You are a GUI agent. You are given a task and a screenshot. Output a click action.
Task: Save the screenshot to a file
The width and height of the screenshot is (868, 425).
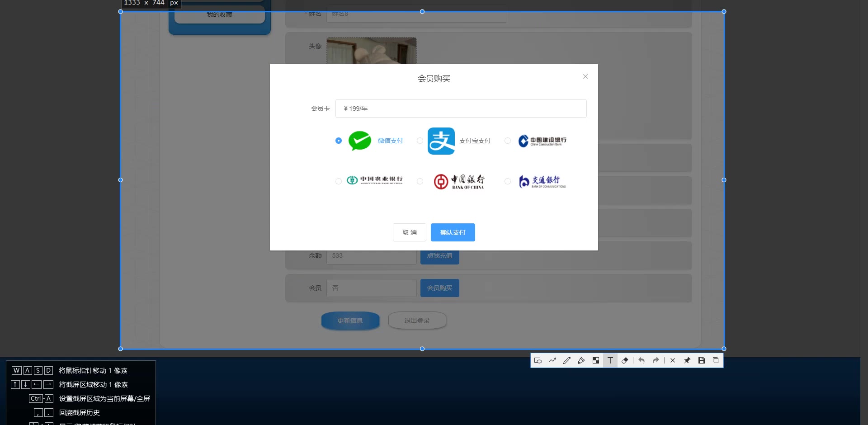702,360
